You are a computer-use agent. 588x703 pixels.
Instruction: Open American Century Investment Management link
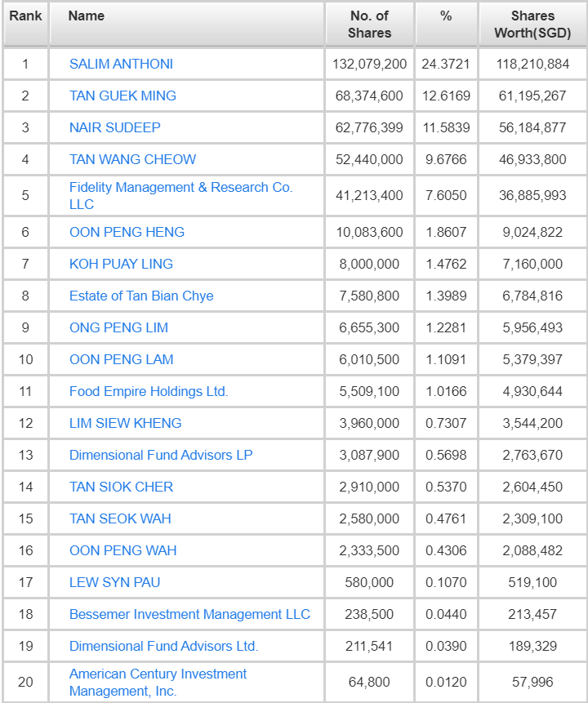pyautogui.click(x=158, y=674)
